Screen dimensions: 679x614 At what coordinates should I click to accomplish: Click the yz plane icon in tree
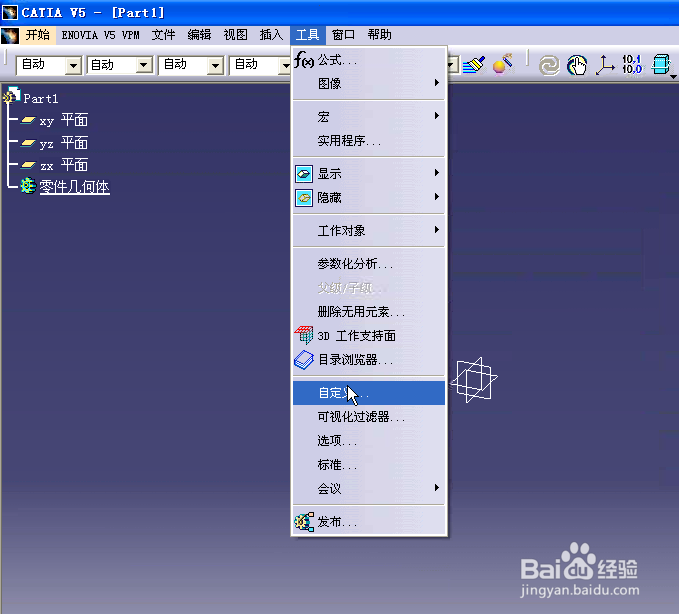(x=28, y=143)
